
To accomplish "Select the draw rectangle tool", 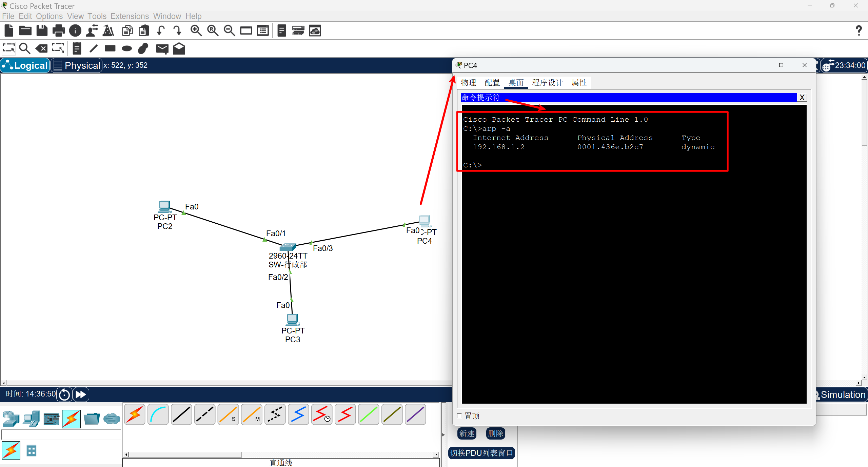I will [110, 48].
